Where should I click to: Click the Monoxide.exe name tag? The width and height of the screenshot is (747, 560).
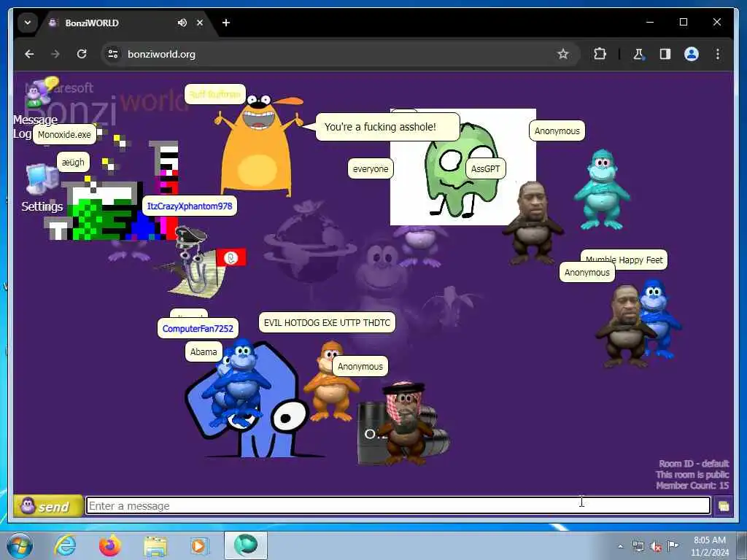point(64,135)
